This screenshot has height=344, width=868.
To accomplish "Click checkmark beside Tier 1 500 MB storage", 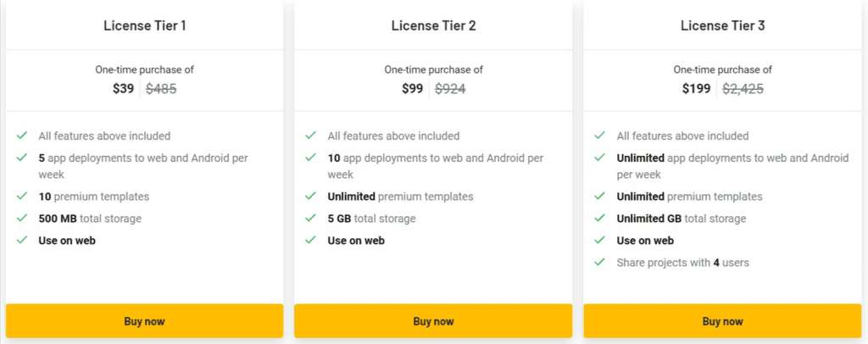I will tap(22, 219).
